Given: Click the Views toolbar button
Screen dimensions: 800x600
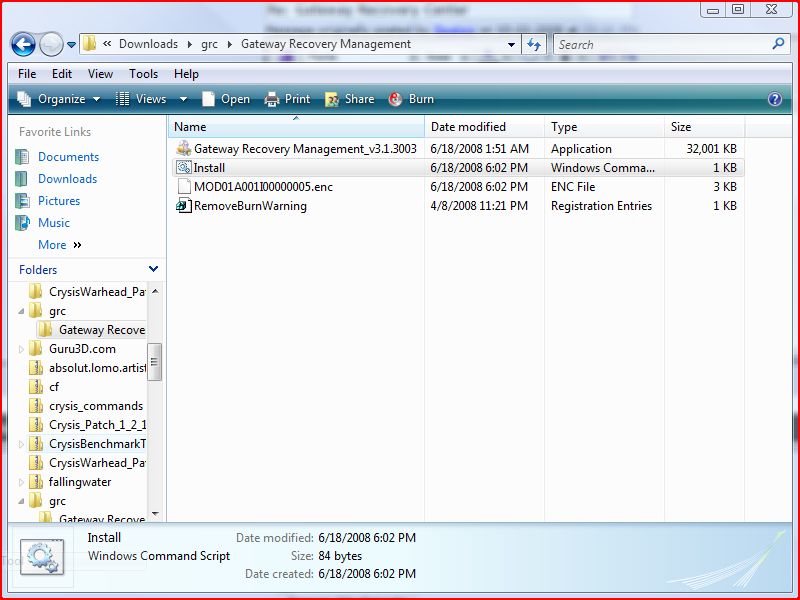Looking at the screenshot, I should [141, 99].
